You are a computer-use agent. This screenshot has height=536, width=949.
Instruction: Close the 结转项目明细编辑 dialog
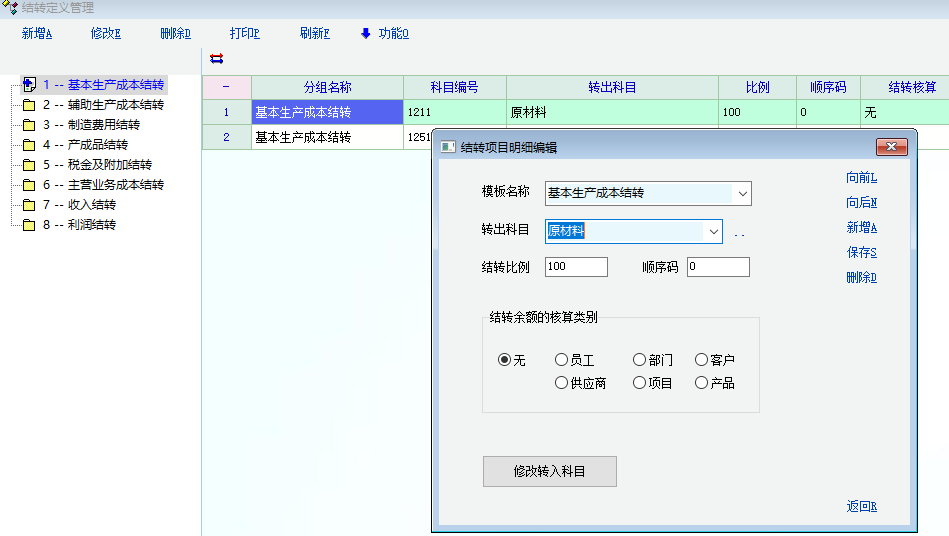pos(890,148)
